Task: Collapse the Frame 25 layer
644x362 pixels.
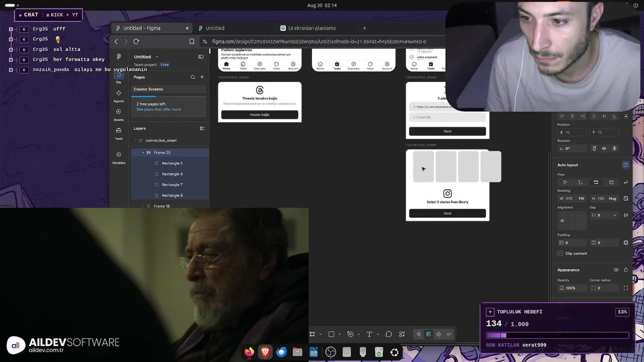Action: [x=143, y=152]
